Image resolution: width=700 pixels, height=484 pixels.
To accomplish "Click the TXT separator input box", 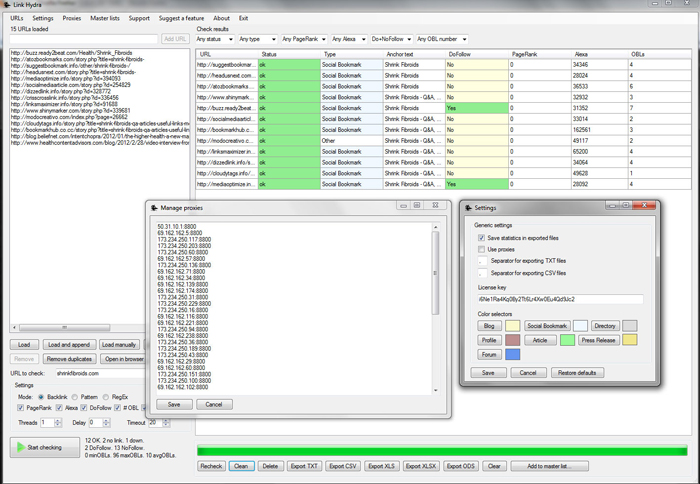I will tap(483, 261).
